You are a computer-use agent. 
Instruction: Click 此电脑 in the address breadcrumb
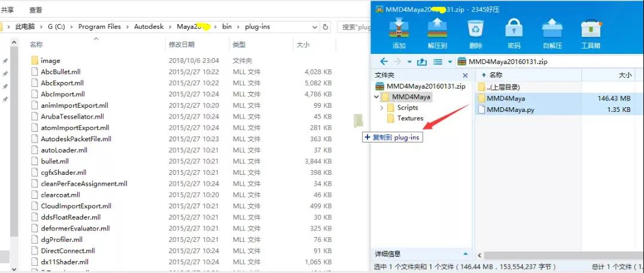(25, 27)
